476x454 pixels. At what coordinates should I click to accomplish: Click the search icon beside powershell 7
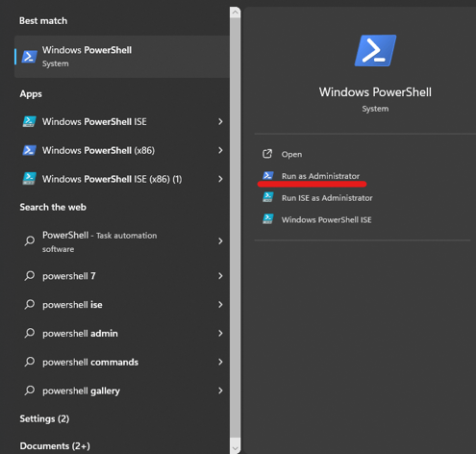(30, 276)
